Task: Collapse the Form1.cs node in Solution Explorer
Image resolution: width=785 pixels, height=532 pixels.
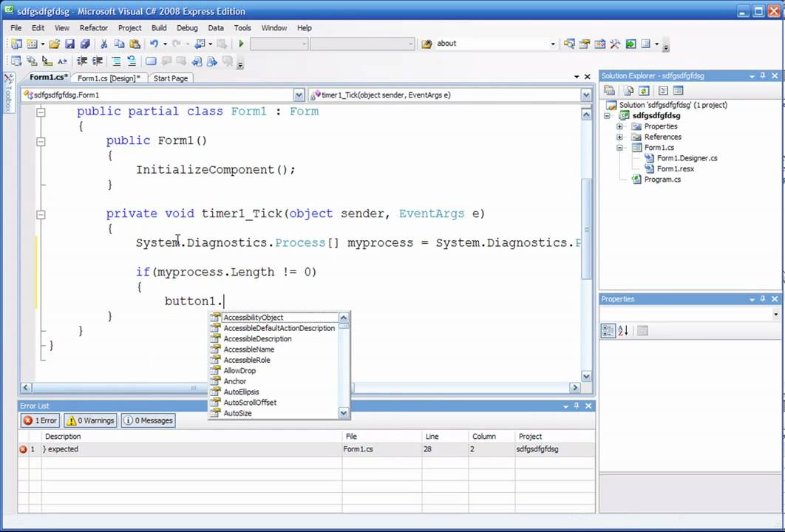Action: [x=619, y=148]
